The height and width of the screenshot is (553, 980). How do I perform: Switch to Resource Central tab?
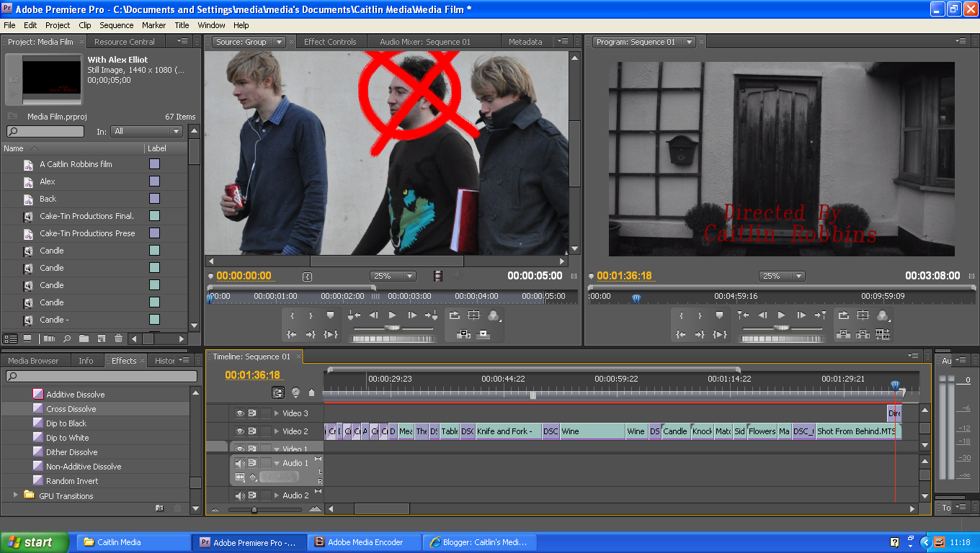(125, 42)
